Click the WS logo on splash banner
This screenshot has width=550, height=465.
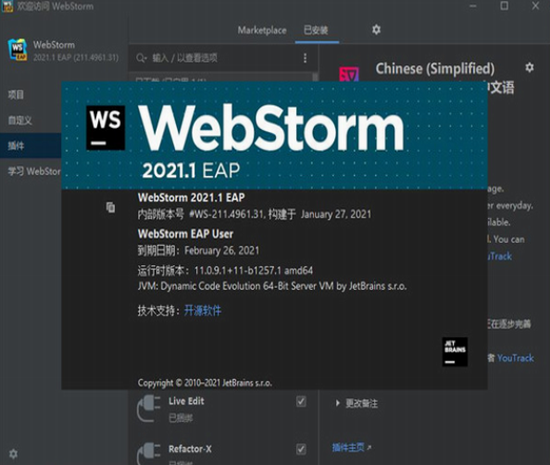tap(106, 128)
